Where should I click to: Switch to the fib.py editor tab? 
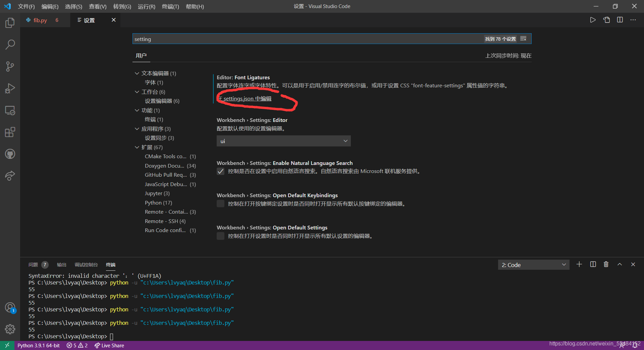pos(45,20)
